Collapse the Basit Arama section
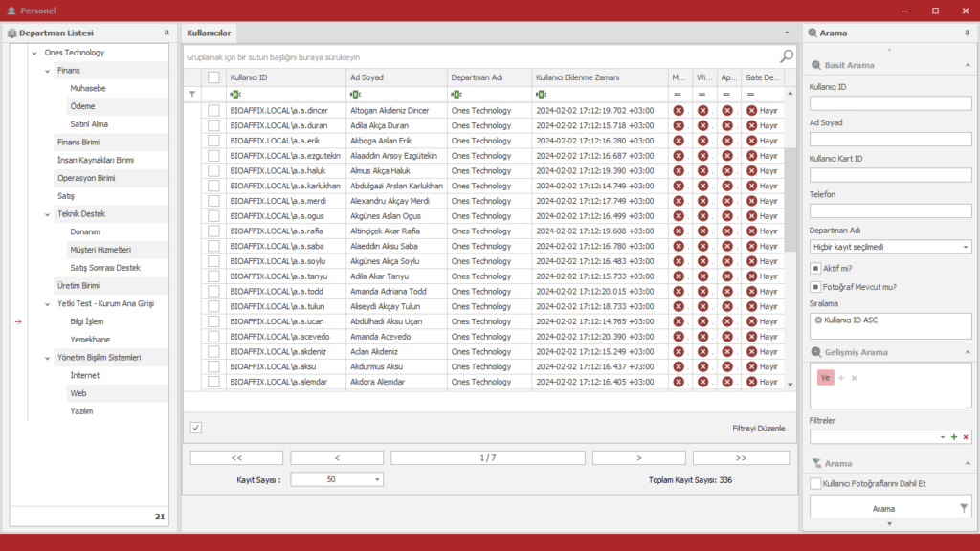The height and width of the screenshot is (551, 980). pyautogui.click(x=968, y=65)
